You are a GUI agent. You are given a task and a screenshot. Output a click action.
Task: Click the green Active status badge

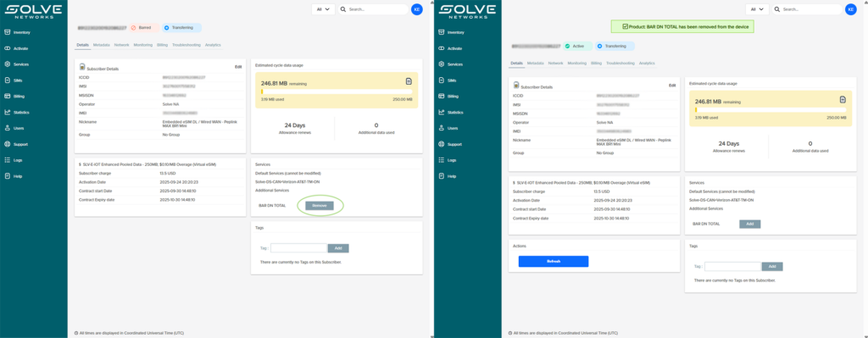577,47
